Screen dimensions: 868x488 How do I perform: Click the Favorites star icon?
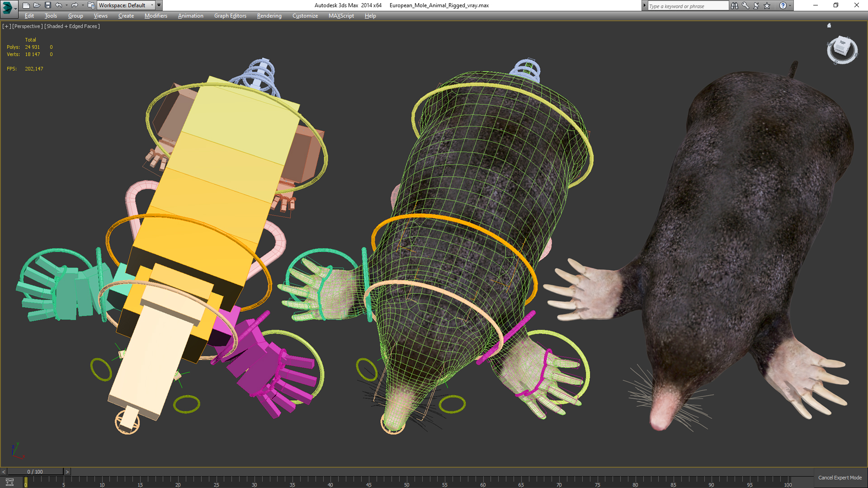[767, 5]
